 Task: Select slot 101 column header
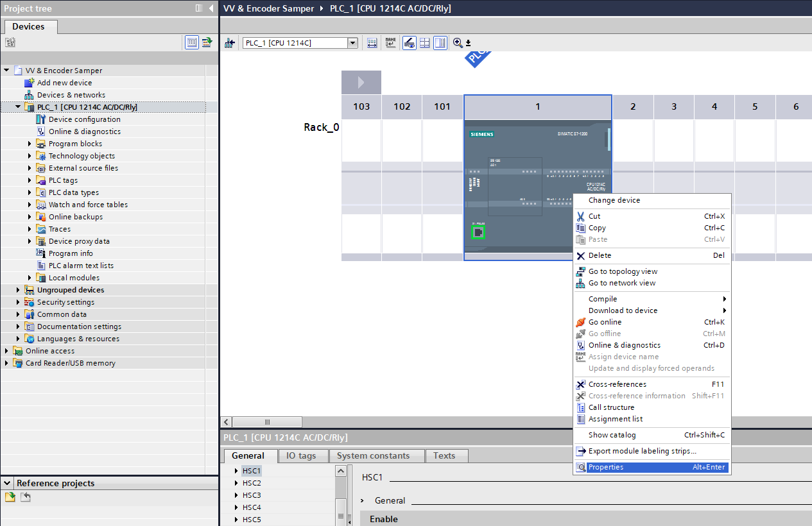click(x=442, y=106)
